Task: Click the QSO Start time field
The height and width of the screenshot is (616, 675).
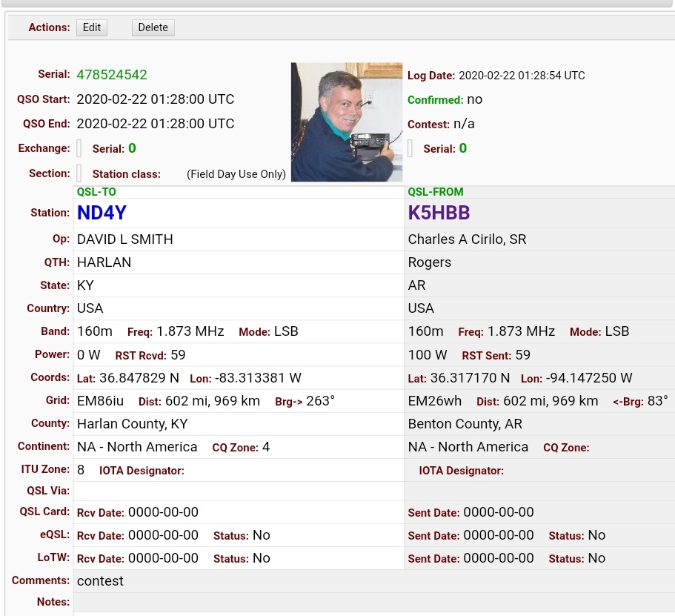Action: [x=155, y=99]
